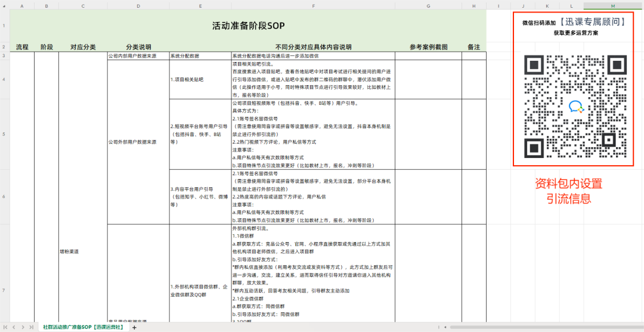Click the 流程 header cell
Viewport: 644px width, 332px height.
point(22,46)
